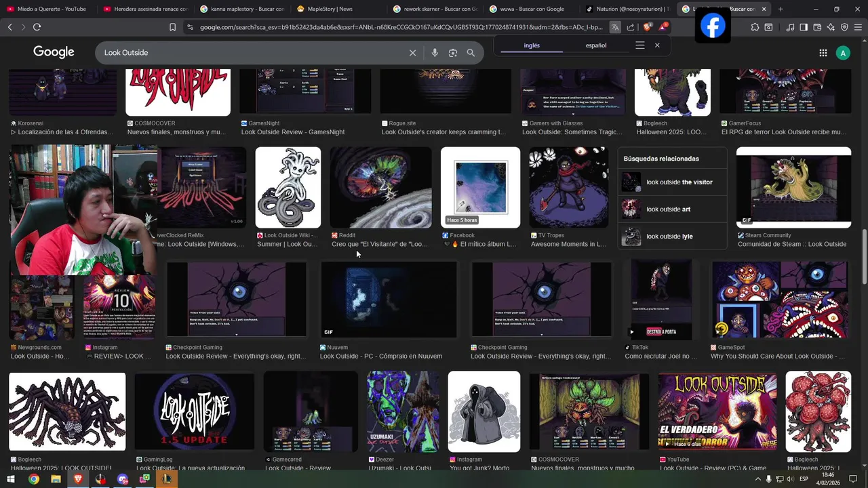Open the Discord taskbar icon
Screen dimensions: 868x488
tap(122, 479)
